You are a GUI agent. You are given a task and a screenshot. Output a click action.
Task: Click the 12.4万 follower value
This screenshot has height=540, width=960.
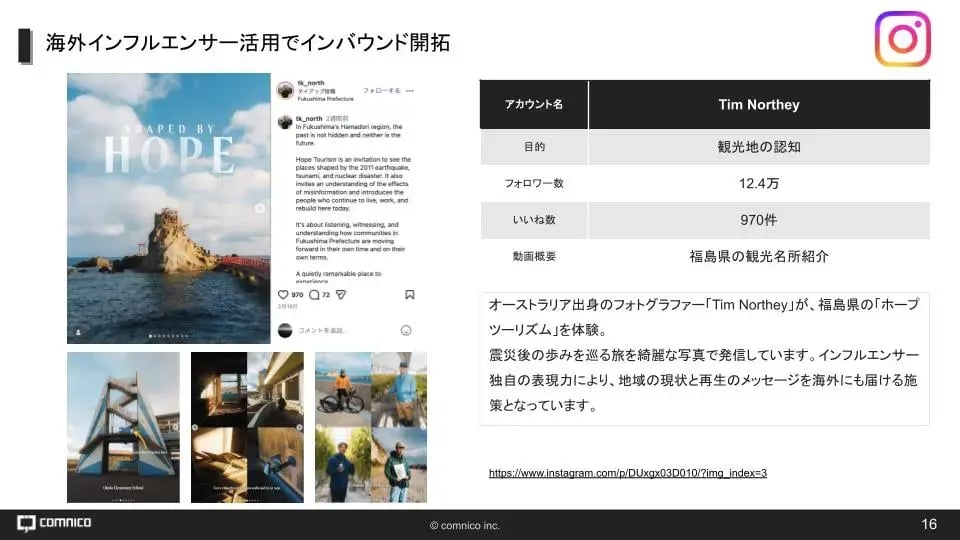tap(759, 183)
